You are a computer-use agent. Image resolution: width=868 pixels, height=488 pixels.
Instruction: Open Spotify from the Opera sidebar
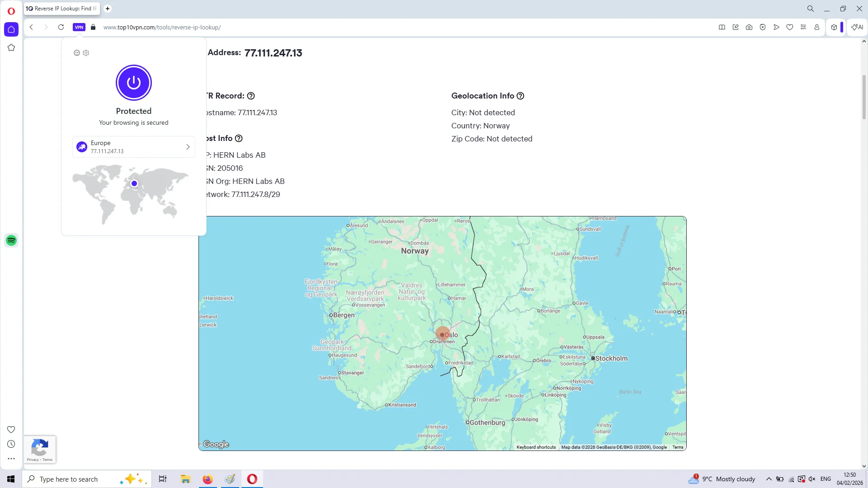click(x=11, y=240)
